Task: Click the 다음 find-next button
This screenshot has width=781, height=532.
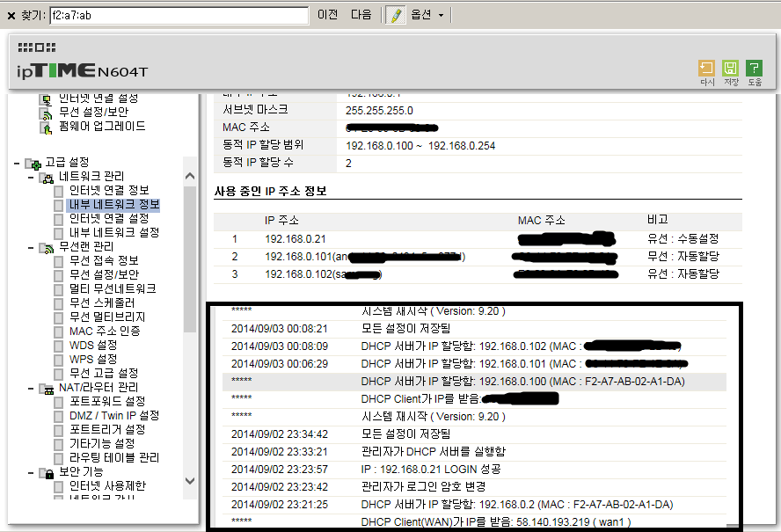Action: 361,15
